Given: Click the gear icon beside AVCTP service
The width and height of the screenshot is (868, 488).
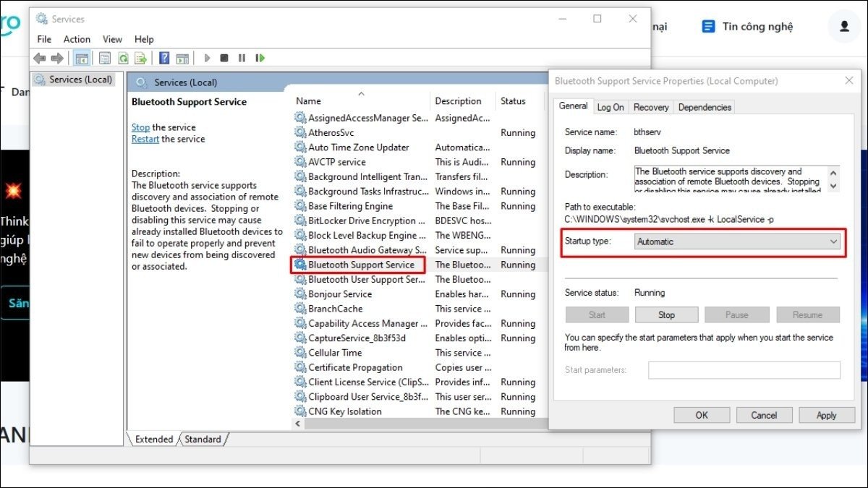Looking at the screenshot, I should [300, 162].
